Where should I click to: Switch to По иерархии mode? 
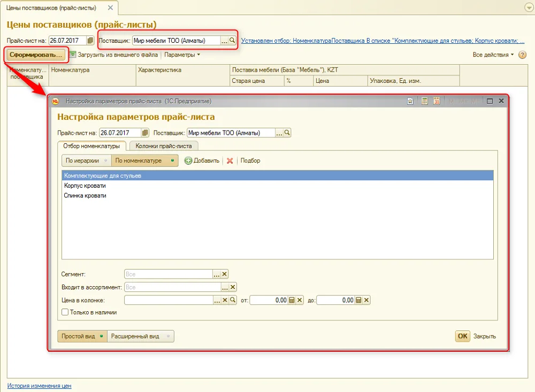tap(87, 160)
